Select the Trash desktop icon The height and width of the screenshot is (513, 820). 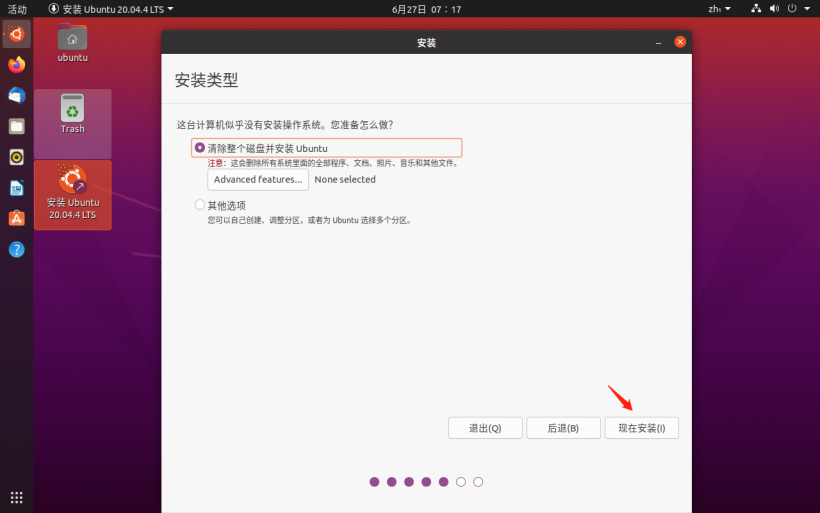point(72,113)
